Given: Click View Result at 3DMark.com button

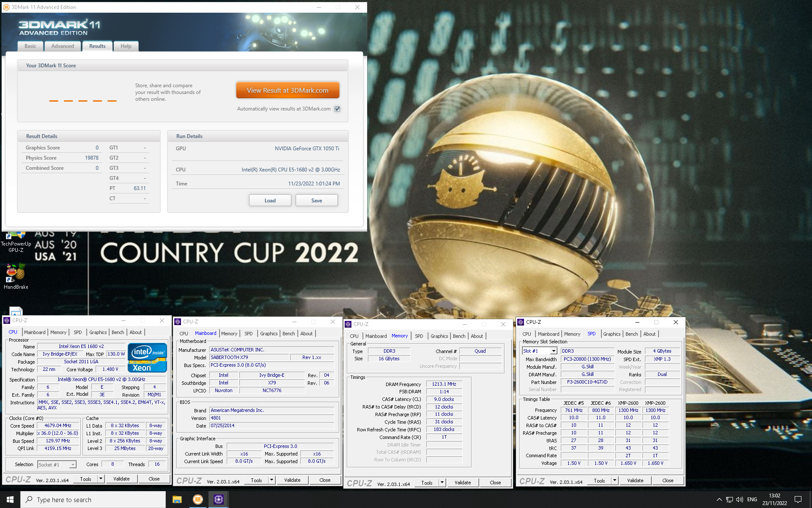Looking at the screenshot, I should 288,91.
